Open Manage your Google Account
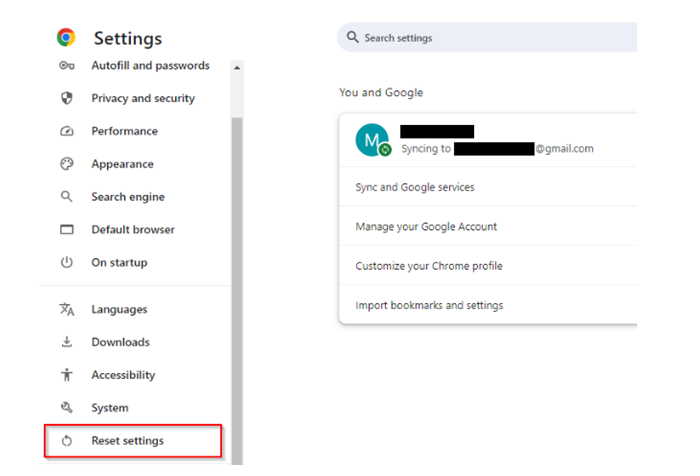Image resolution: width=700 pixels, height=476 pixels. (488, 226)
